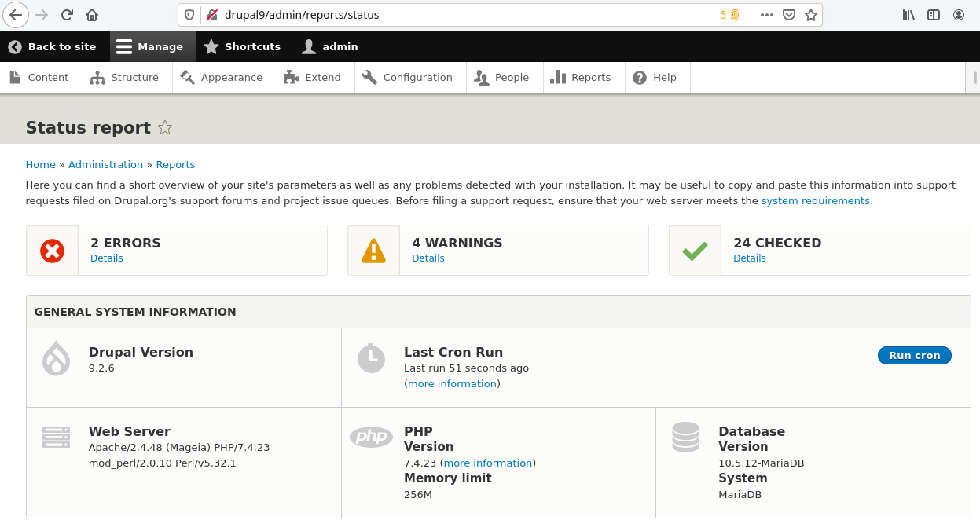Click the red errors X icon

pyautogui.click(x=52, y=251)
